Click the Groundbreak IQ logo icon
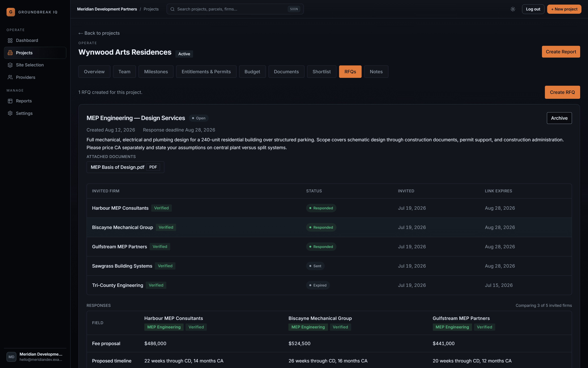The height and width of the screenshot is (368, 588). (x=11, y=12)
